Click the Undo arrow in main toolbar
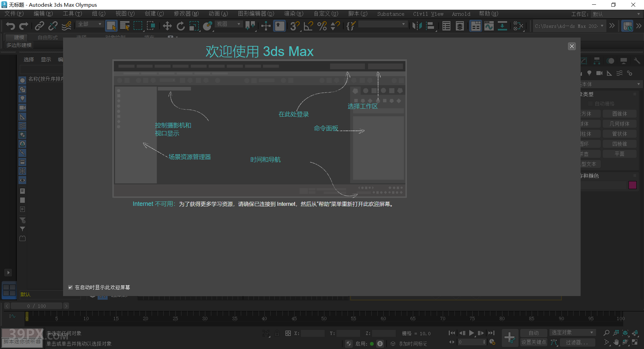 coord(10,26)
